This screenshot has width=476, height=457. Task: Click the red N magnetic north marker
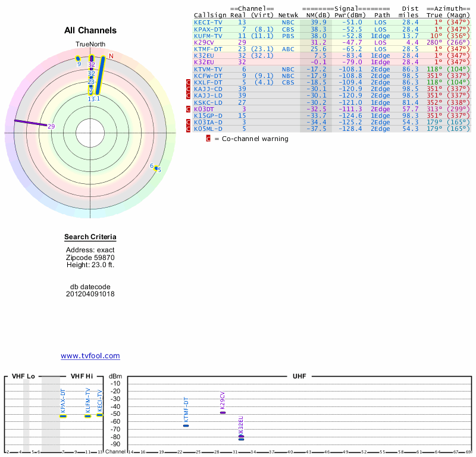[x=111, y=56]
